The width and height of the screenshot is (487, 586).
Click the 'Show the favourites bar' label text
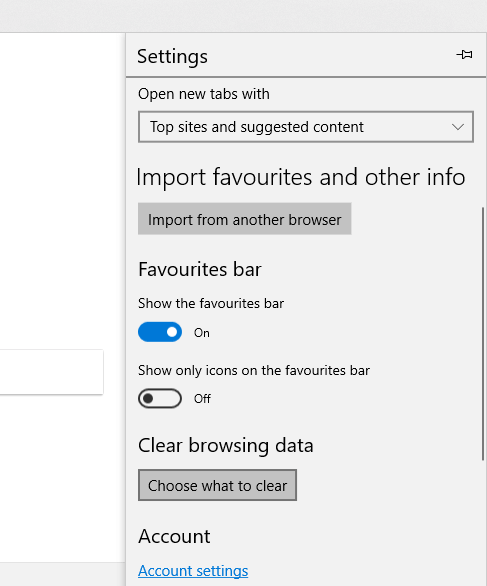tap(211, 303)
